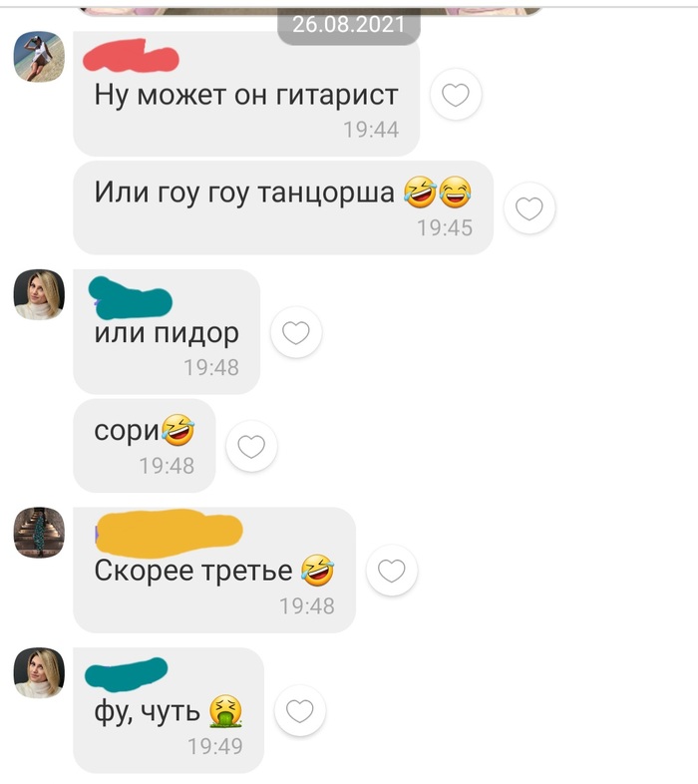Open staircase photo avatar profile
Screen dimensions: 698x784
39,533
